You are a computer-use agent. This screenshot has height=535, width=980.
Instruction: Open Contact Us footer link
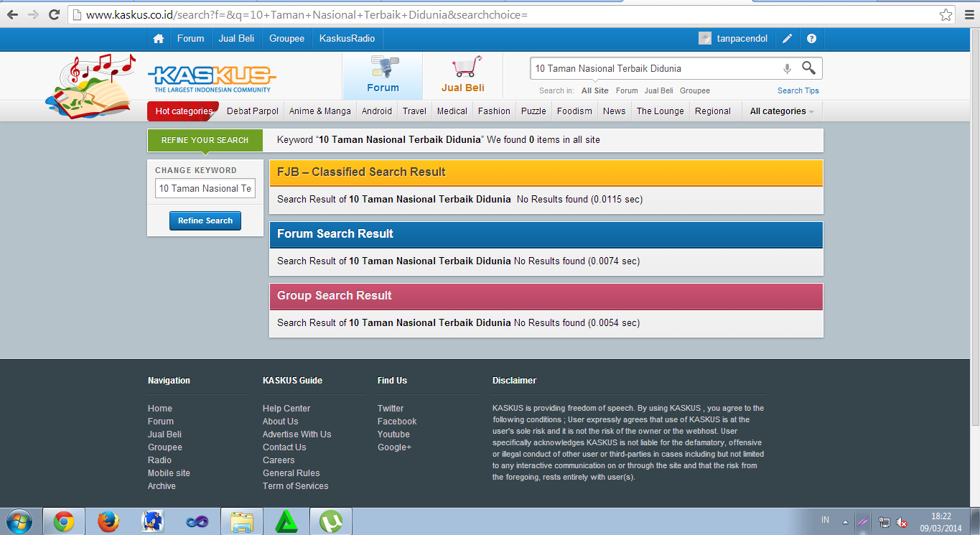click(x=284, y=447)
